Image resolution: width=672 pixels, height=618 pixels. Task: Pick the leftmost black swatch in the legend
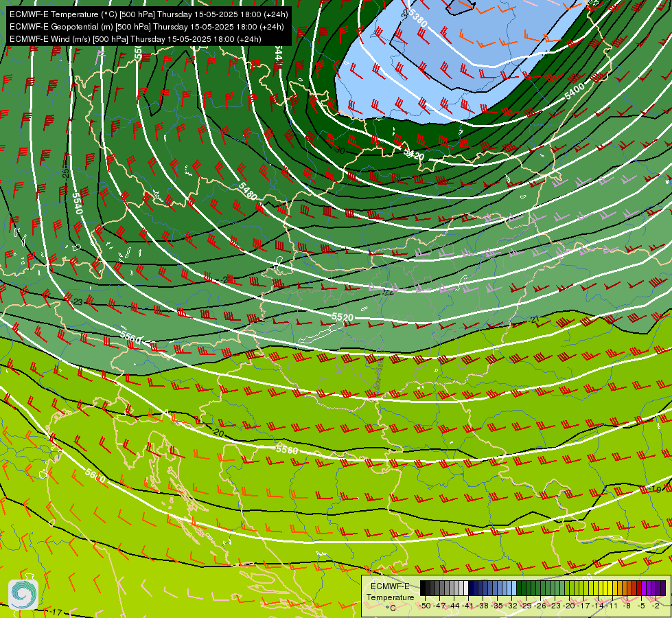point(423,588)
